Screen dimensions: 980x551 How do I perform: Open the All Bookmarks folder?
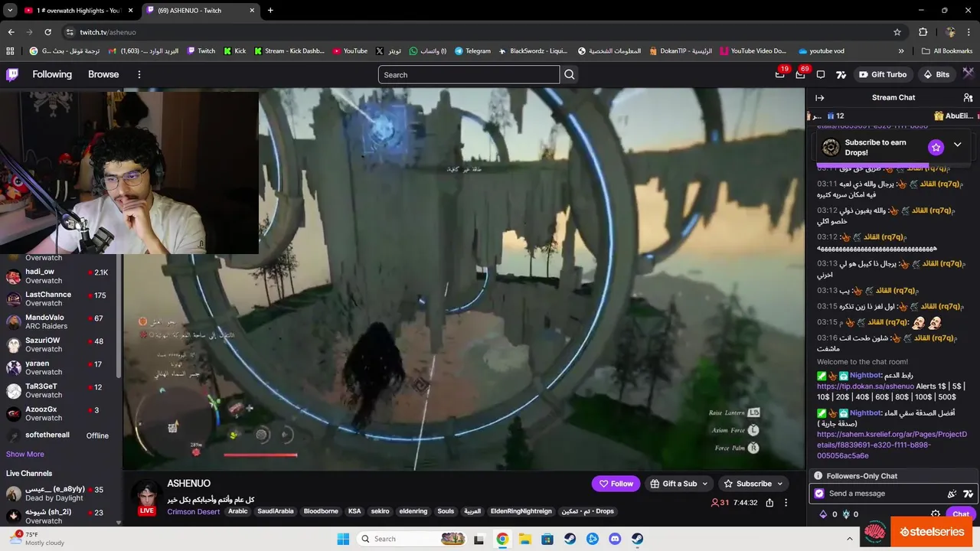pos(947,51)
